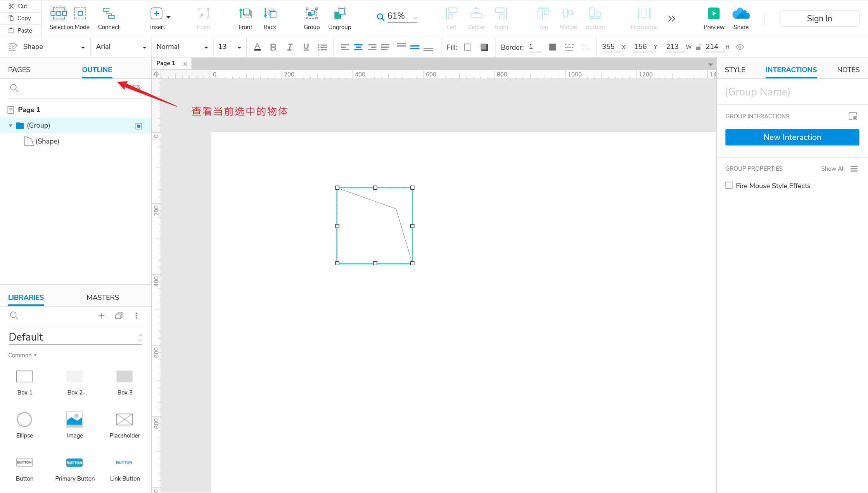The height and width of the screenshot is (493, 868).
Task: Select contained Selection Mode icon
Action: tap(80, 13)
